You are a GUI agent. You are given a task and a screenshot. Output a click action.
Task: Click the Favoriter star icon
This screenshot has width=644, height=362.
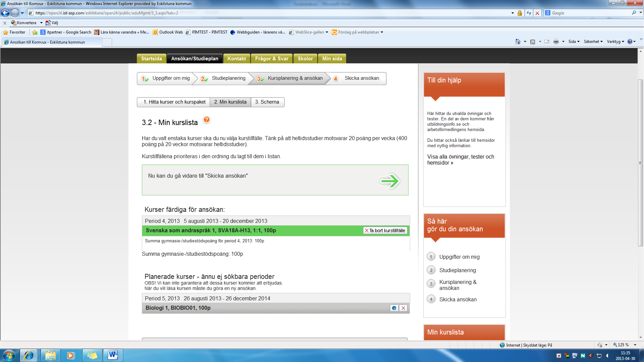coord(5,32)
